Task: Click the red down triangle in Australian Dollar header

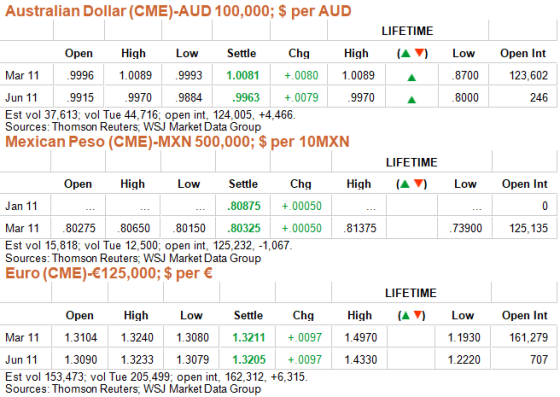Action: point(420,54)
